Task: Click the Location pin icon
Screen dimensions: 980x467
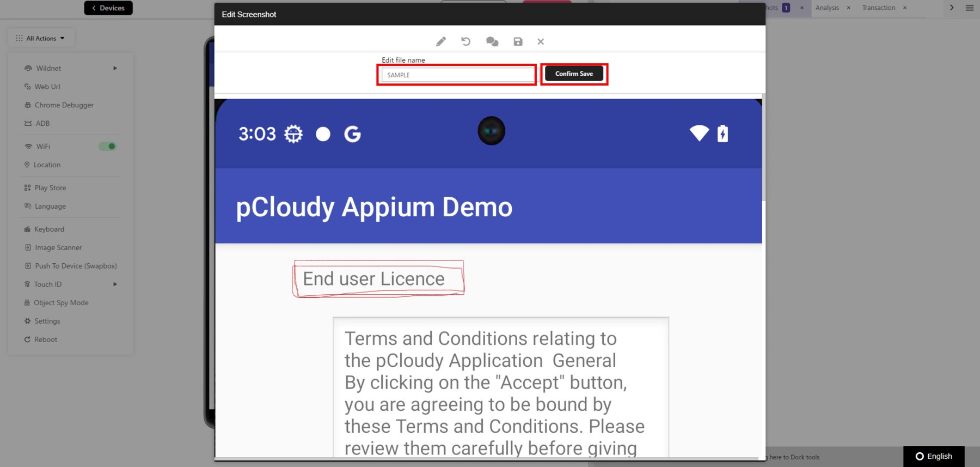Action: [27, 165]
